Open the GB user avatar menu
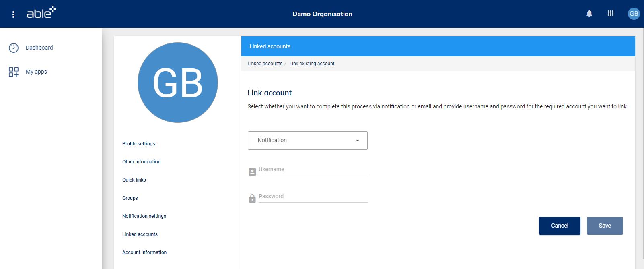The height and width of the screenshot is (269, 644). (633, 14)
